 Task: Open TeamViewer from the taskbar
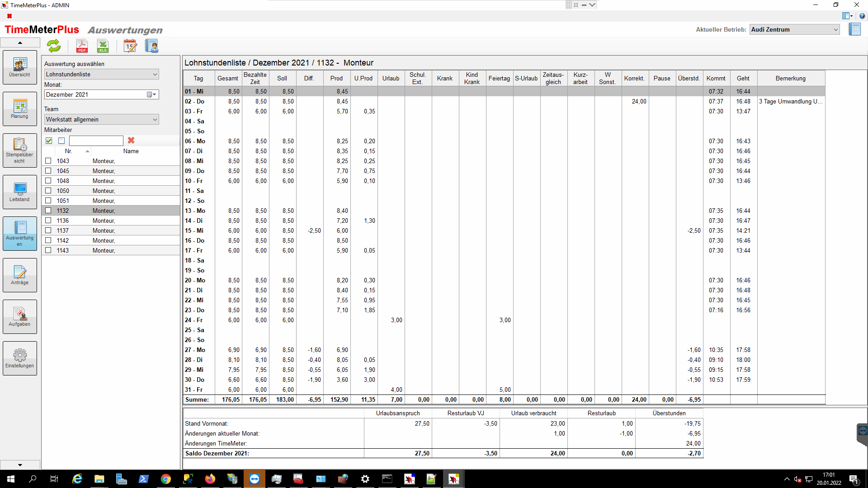point(255,479)
